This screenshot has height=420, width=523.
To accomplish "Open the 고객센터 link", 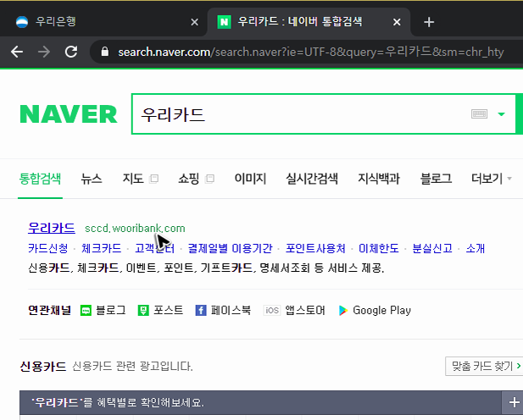I will tap(154, 248).
